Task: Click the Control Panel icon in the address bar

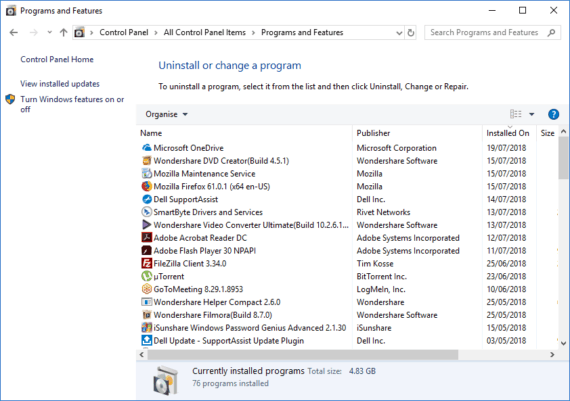Action: [79, 33]
